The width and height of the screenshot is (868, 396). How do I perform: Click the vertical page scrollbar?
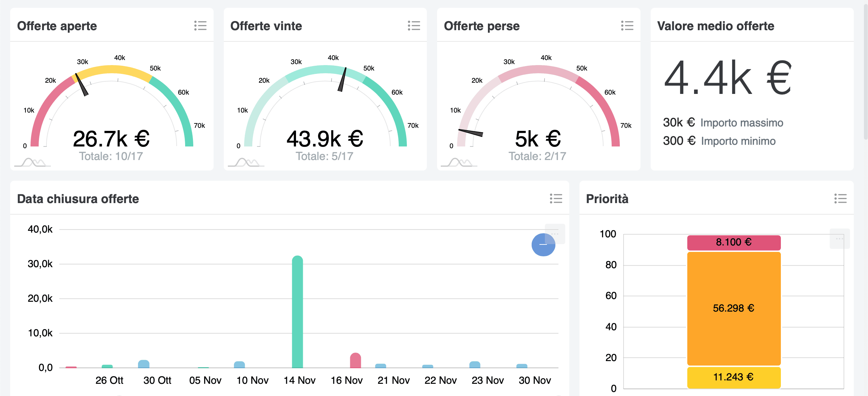click(x=865, y=71)
